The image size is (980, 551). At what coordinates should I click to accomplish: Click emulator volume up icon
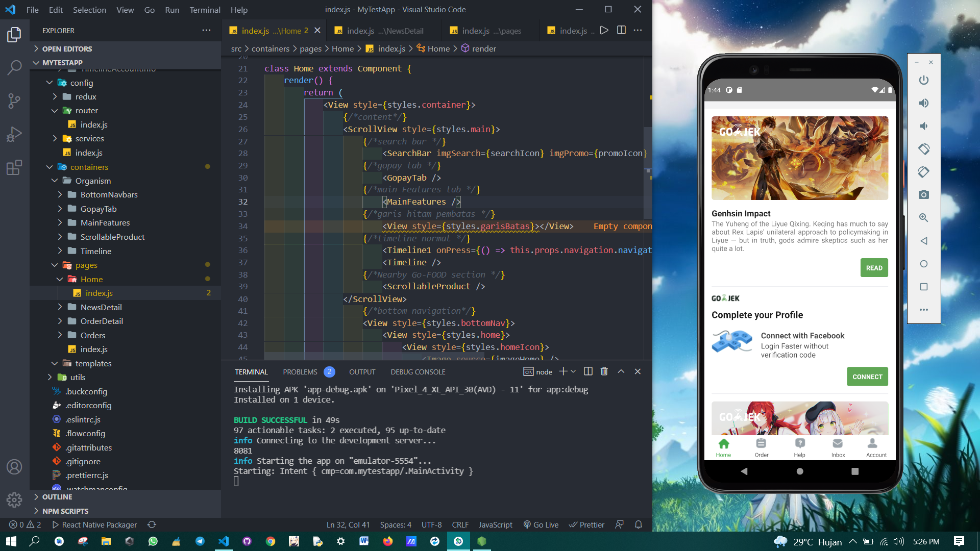pos(923,103)
